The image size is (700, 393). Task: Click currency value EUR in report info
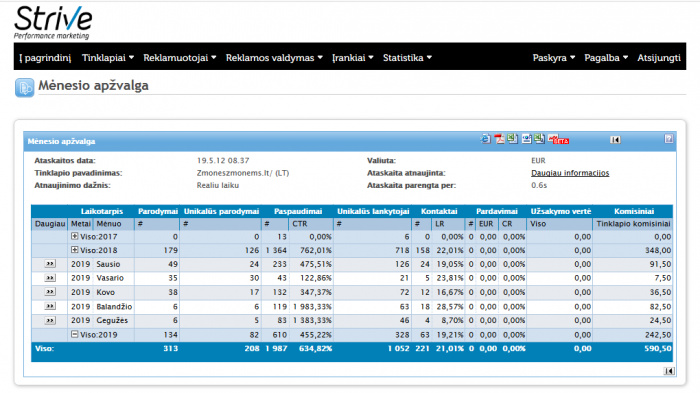538,160
